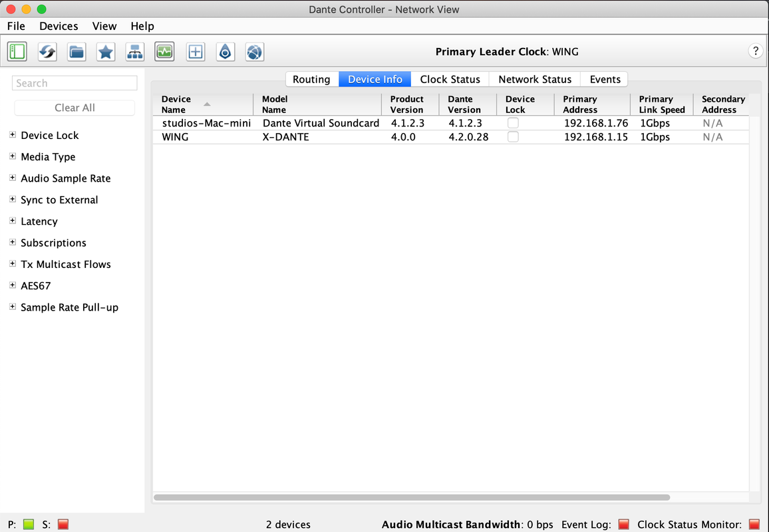
Task: Click the X-DANTE model cell
Action: pyautogui.click(x=286, y=136)
